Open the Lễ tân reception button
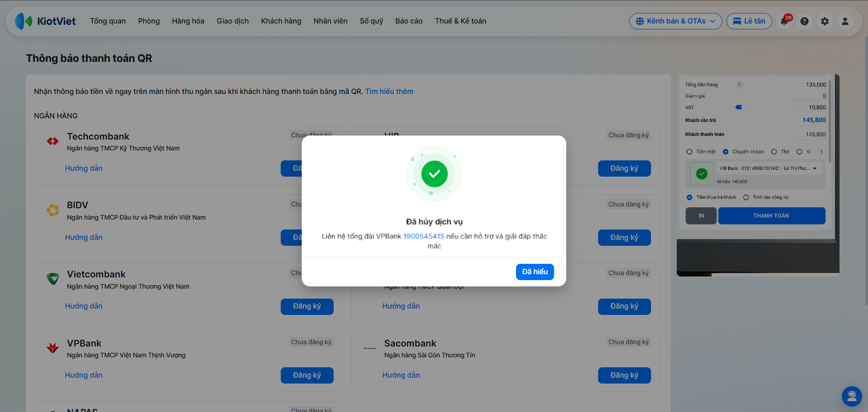The image size is (868, 412). click(749, 21)
